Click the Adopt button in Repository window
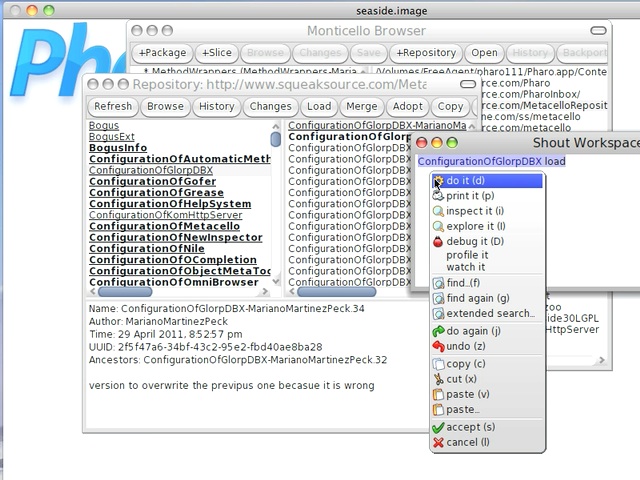Viewport: 640px width, 480px height. click(408, 107)
